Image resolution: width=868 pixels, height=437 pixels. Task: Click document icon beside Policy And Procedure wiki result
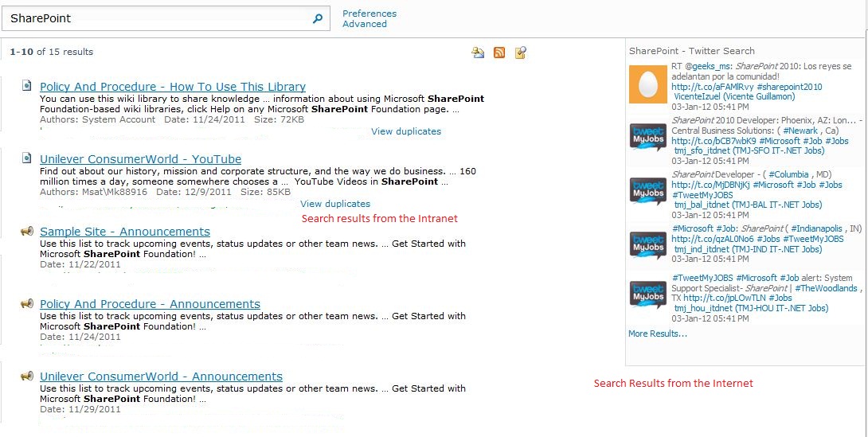click(x=26, y=86)
